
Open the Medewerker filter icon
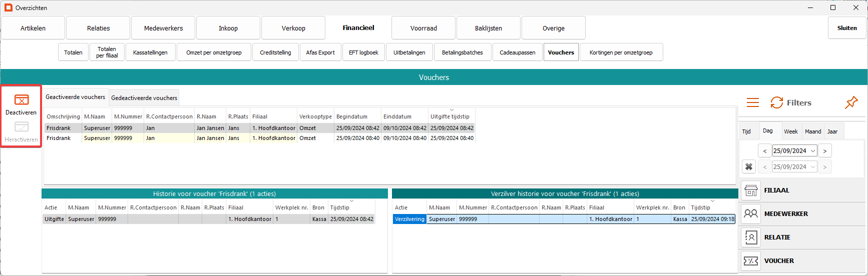coord(751,214)
